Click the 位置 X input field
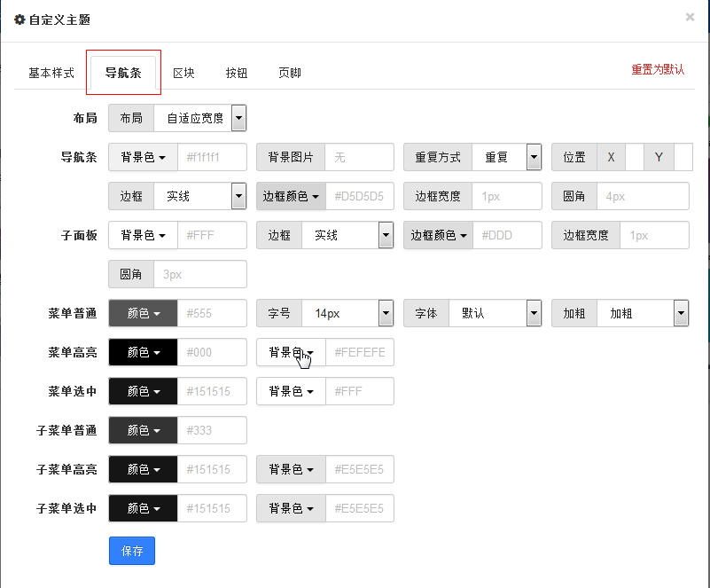The width and height of the screenshot is (710, 588). [x=635, y=157]
